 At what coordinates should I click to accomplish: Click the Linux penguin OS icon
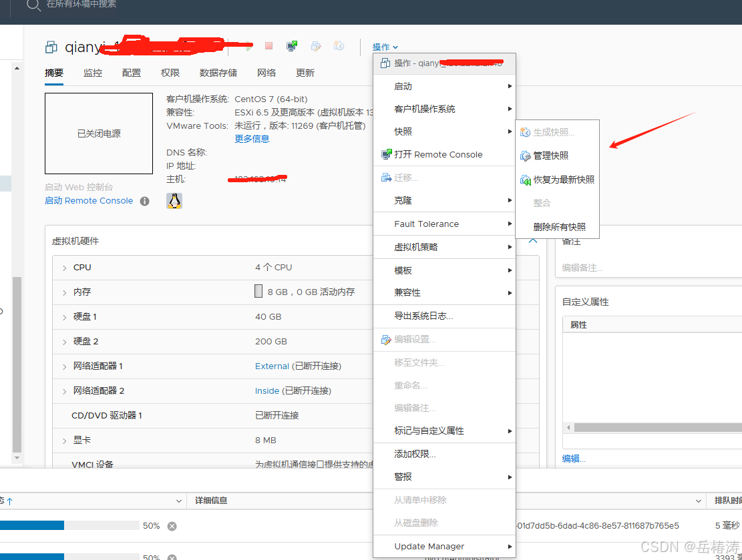pyautogui.click(x=174, y=201)
